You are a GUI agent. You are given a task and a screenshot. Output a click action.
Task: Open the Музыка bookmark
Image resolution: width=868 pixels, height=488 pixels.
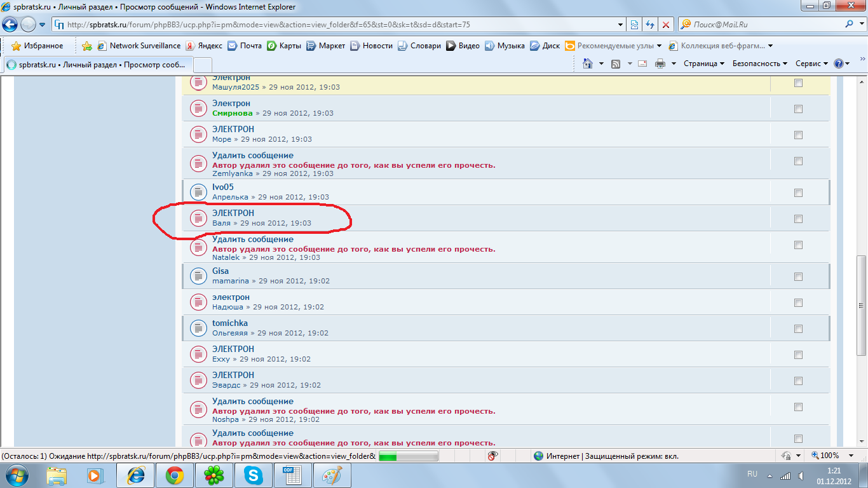click(505, 46)
